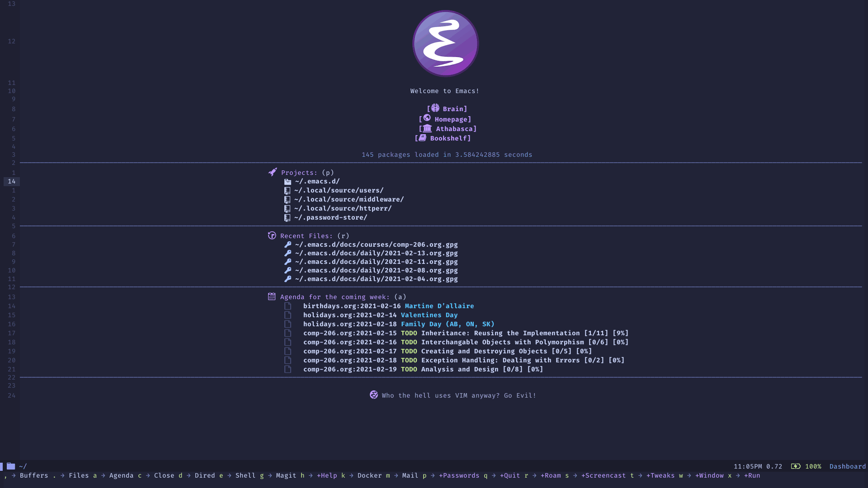Click the Evil mode smiley icon
This screenshot has width=868, height=488.
tap(374, 395)
